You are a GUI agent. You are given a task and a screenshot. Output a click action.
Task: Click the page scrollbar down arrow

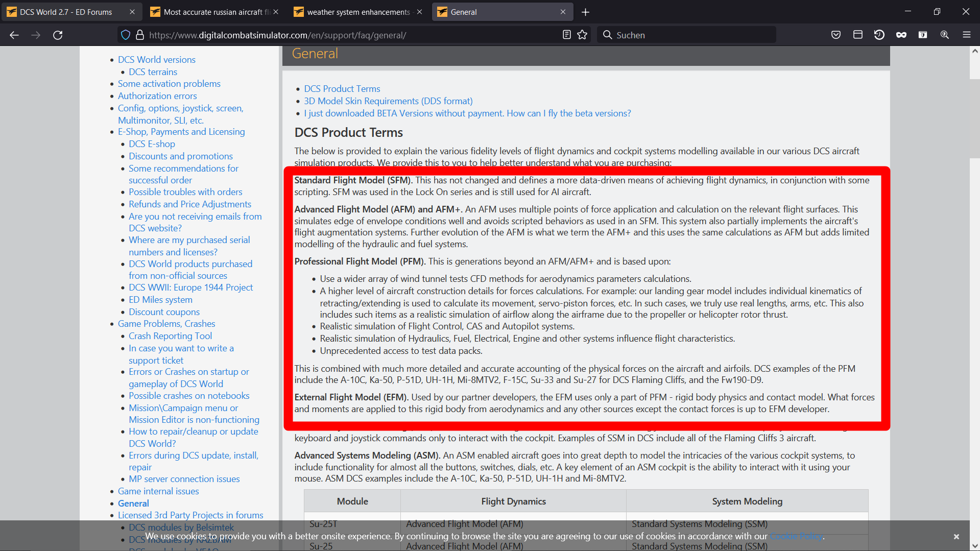pos(975,546)
